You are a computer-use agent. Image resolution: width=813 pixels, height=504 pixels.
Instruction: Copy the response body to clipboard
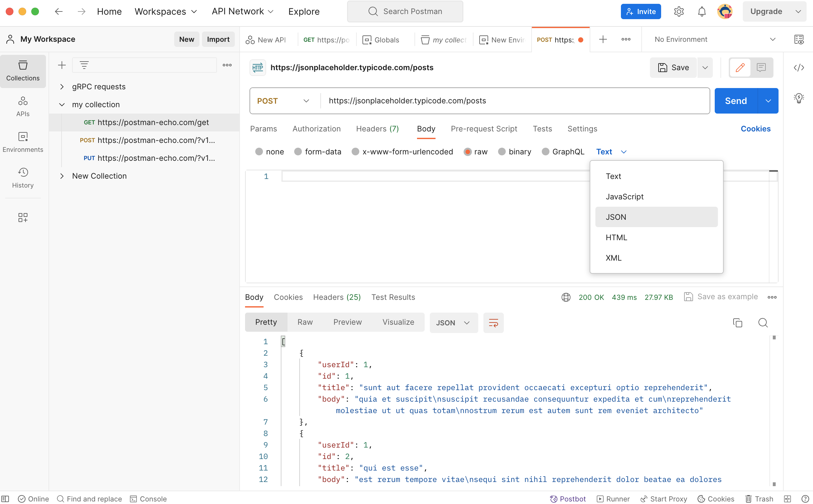tap(737, 323)
